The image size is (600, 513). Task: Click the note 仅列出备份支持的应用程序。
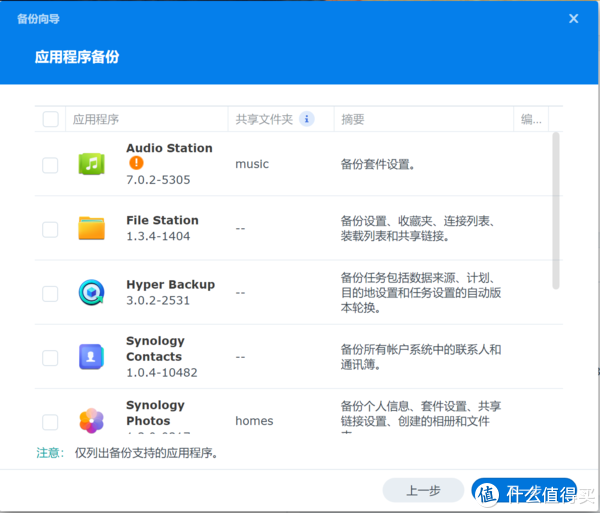146,453
